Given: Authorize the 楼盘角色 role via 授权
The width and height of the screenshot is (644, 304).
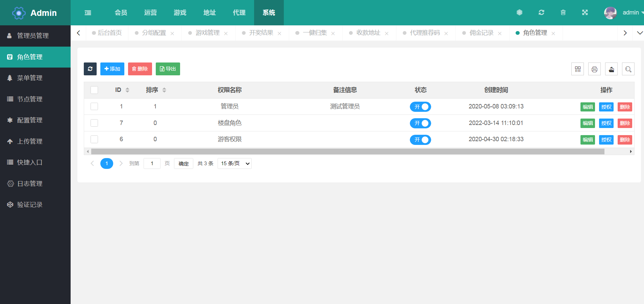Looking at the screenshot, I should coord(606,123).
